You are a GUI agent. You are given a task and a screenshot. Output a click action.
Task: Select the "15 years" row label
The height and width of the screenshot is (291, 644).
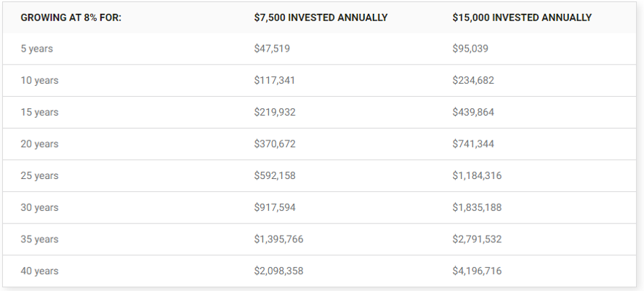click(x=39, y=112)
